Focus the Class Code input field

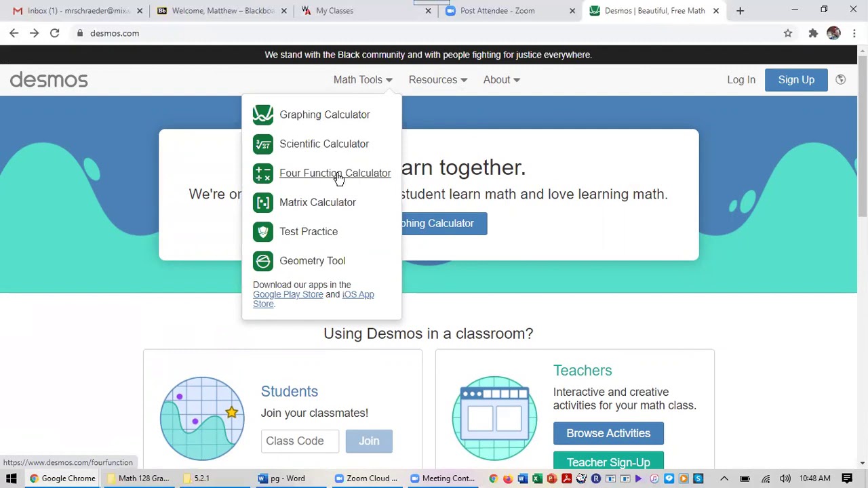pos(300,441)
